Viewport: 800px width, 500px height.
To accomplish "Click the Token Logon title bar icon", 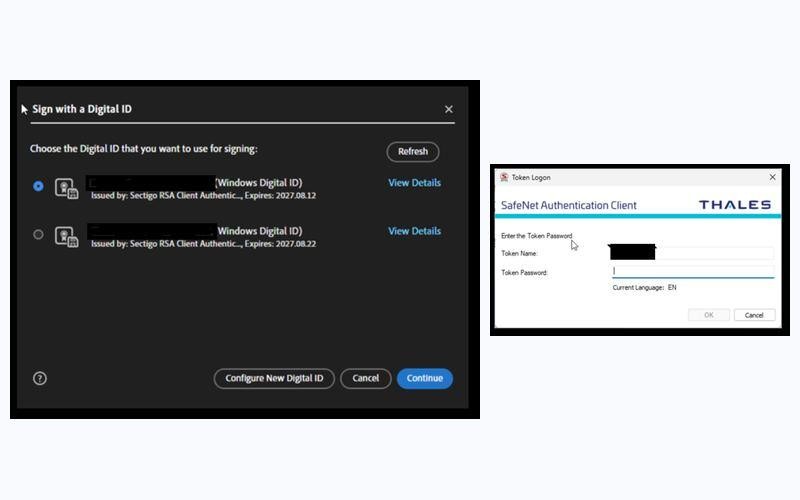I will (x=504, y=177).
